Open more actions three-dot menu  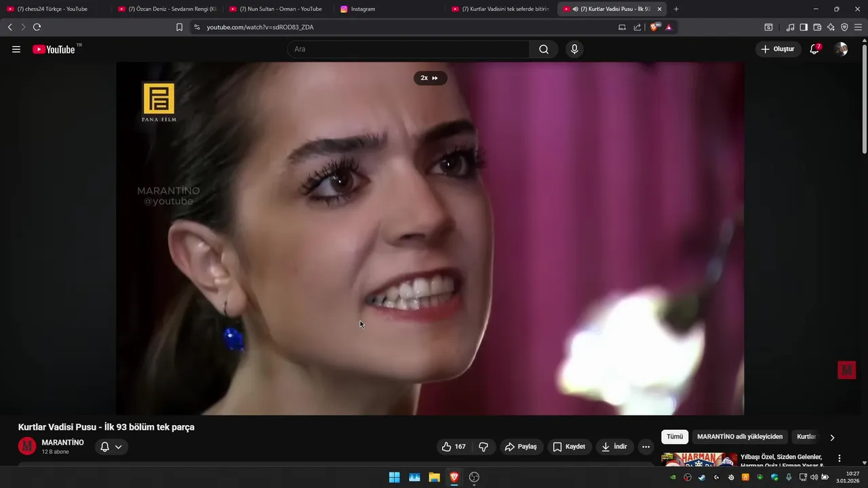(x=646, y=447)
